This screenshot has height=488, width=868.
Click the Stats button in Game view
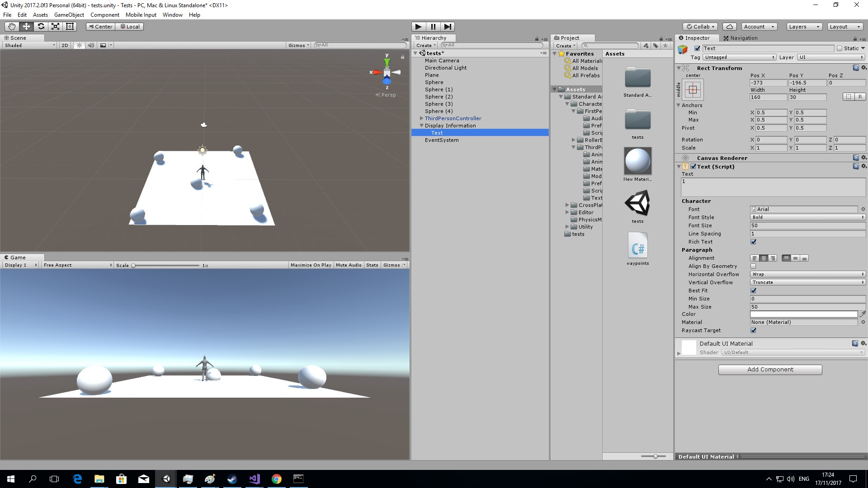click(x=372, y=265)
